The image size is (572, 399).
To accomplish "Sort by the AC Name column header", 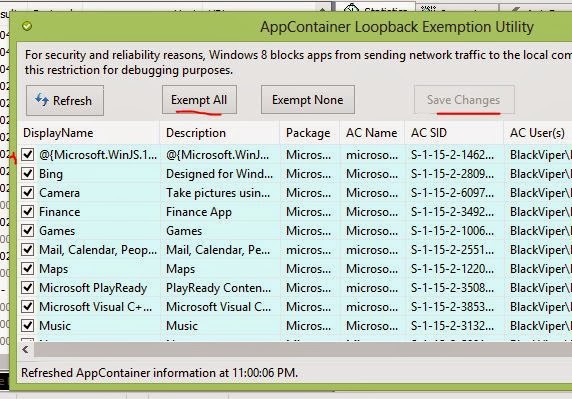I will [x=372, y=133].
